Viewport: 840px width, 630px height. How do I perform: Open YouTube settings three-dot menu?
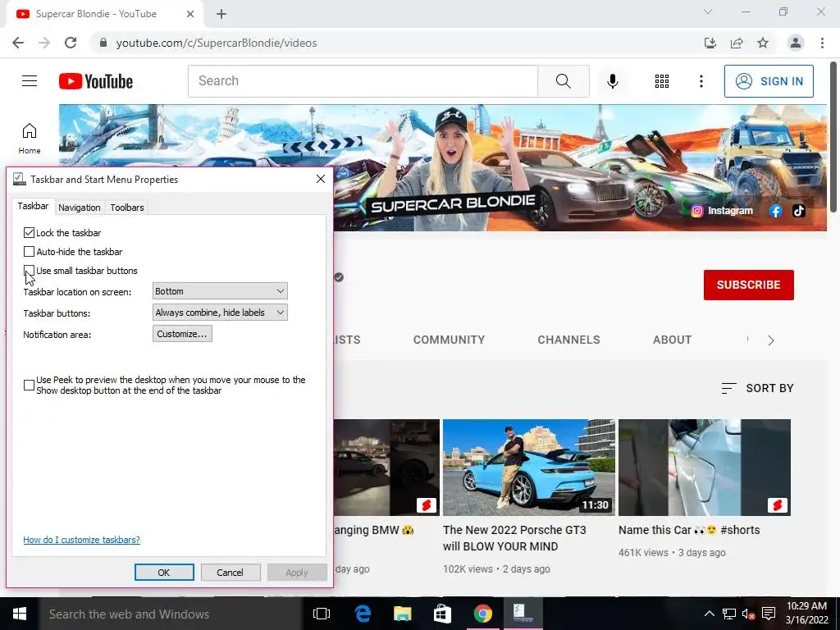[x=701, y=81]
